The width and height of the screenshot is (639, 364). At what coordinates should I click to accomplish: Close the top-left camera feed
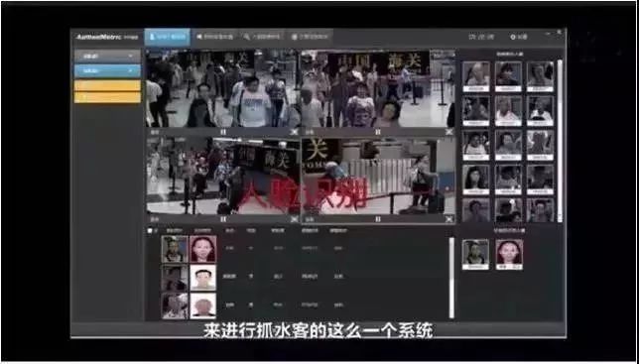[x=295, y=132]
